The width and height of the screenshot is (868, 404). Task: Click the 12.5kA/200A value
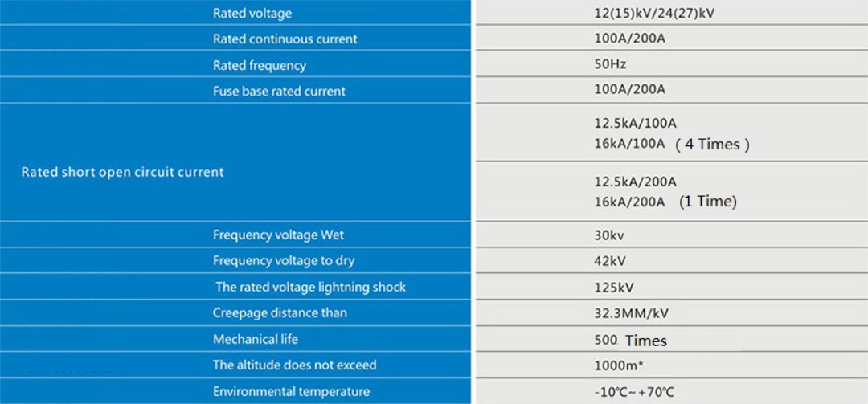click(x=635, y=182)
